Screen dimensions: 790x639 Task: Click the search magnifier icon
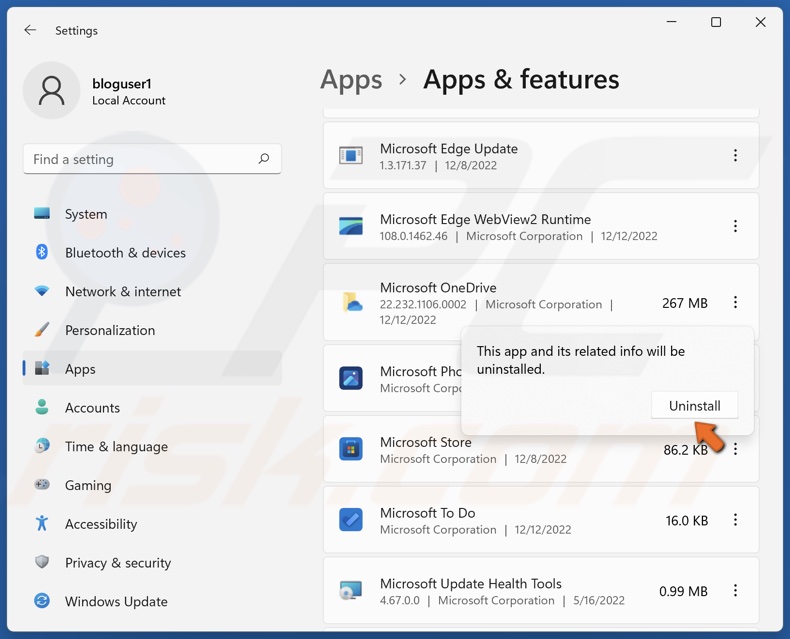click(x=264, y=159)
